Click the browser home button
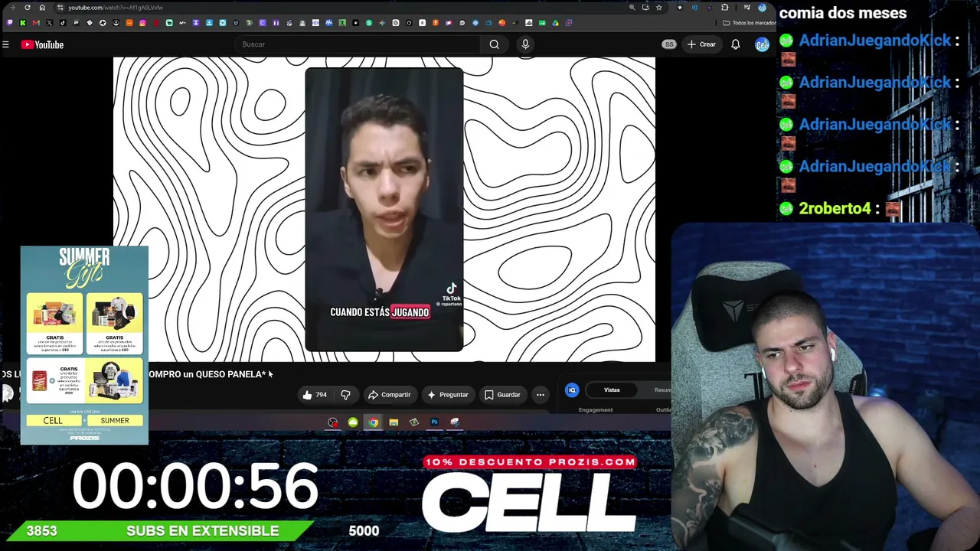Image resolution: width=980 pixels, height=551 pixels. [x=42, y=8]
